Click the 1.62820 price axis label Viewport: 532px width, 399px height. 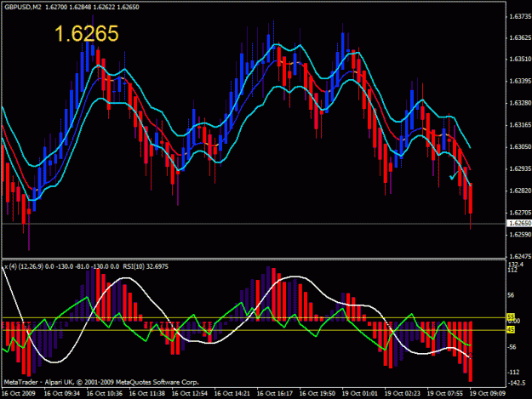click(x=520, y=191)
